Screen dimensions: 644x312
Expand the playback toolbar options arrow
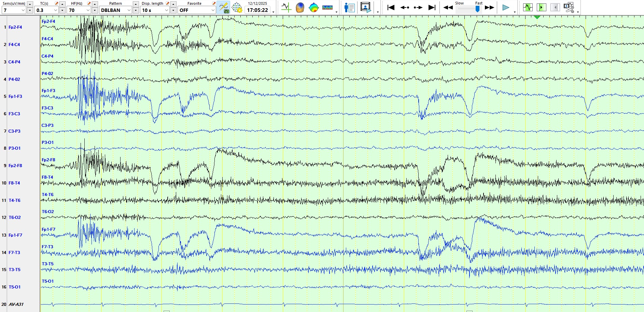[515, 12]
